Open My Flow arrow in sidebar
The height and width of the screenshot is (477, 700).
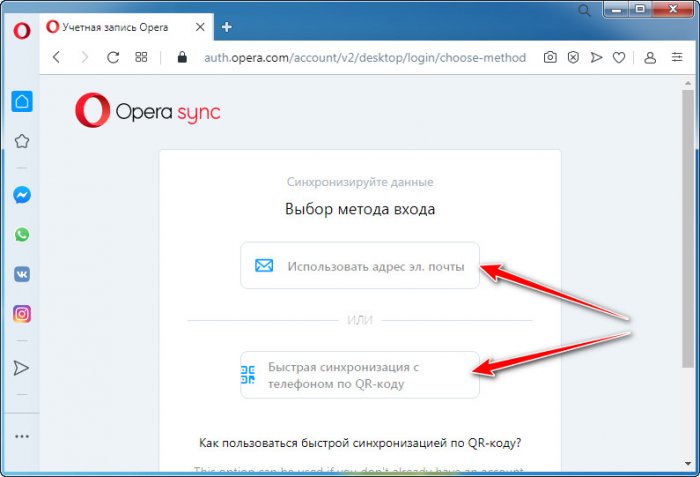[x=21, y=368]
